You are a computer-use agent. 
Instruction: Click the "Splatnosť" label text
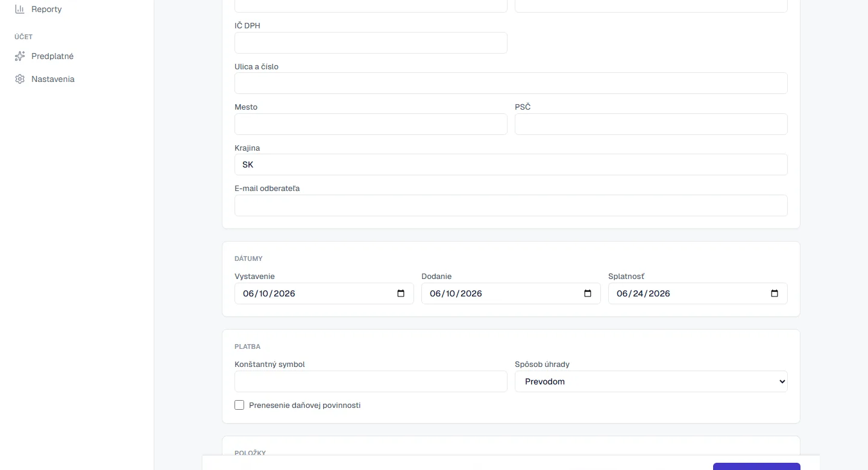pyautogui.click(x=626, y=276)
